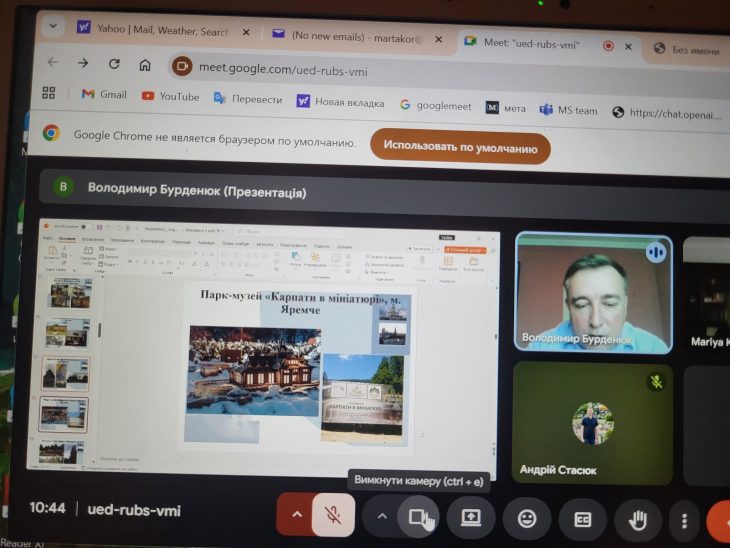Click the Chrome reload page icon
Image resolution: width=730 pixels, height=548 pixels.
click(114, 64)
